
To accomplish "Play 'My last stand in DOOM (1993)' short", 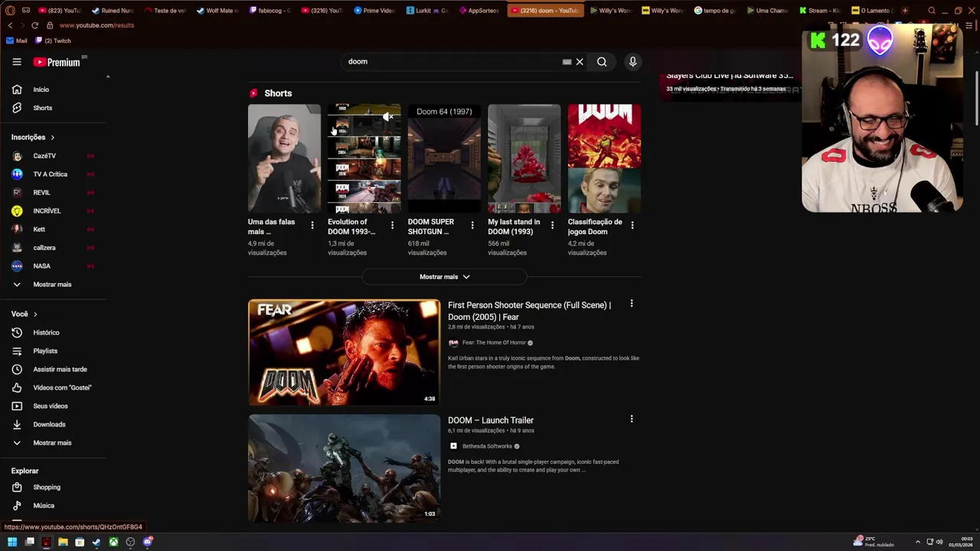I will pos(524,158).
